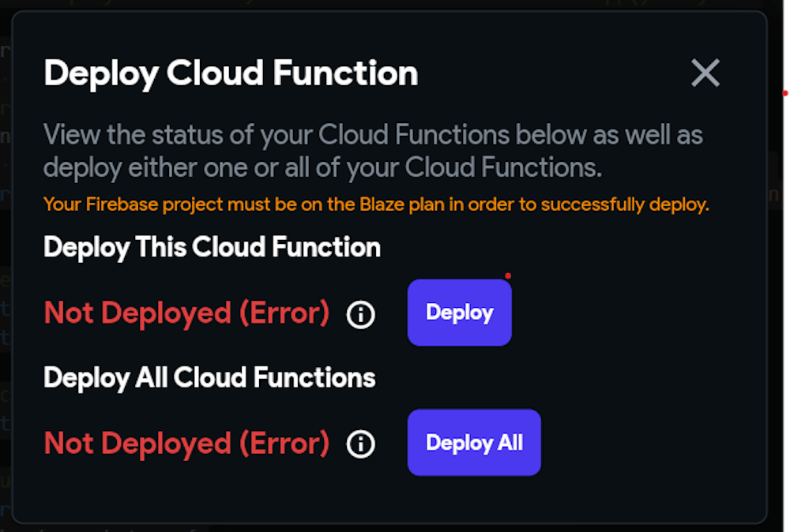Click the 'deploy either one or all' description line

pyautogui.click(x=322, y=167)
